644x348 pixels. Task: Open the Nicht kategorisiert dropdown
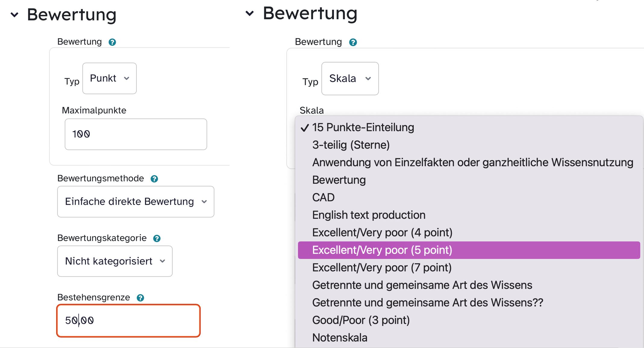(x=115, y=261)
